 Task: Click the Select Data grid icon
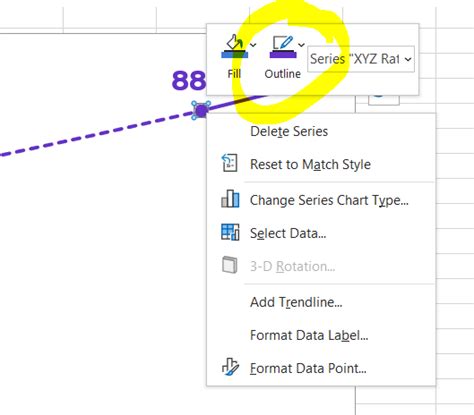tap(230, 232)
